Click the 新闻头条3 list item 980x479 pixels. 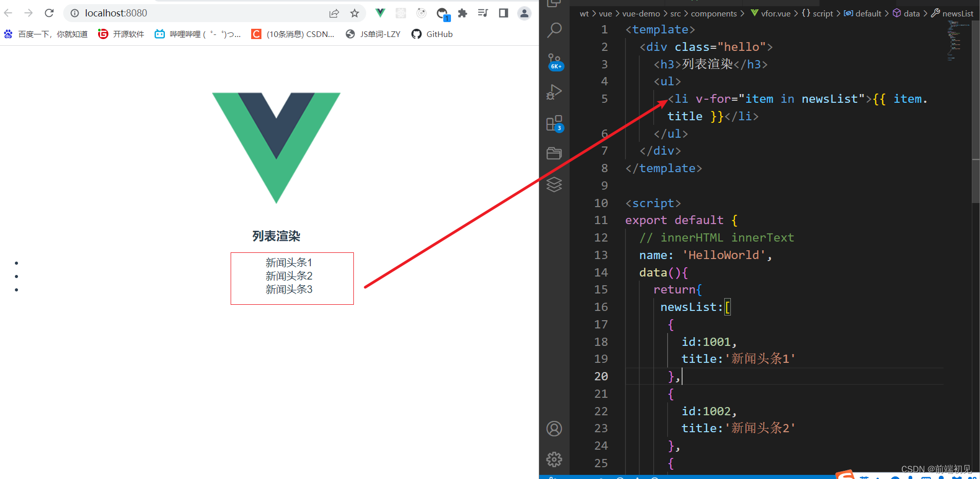pos(289,289)
